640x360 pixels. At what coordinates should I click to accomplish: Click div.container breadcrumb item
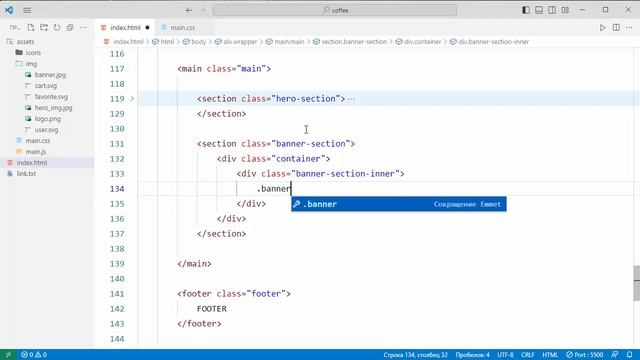coord(422,42)
